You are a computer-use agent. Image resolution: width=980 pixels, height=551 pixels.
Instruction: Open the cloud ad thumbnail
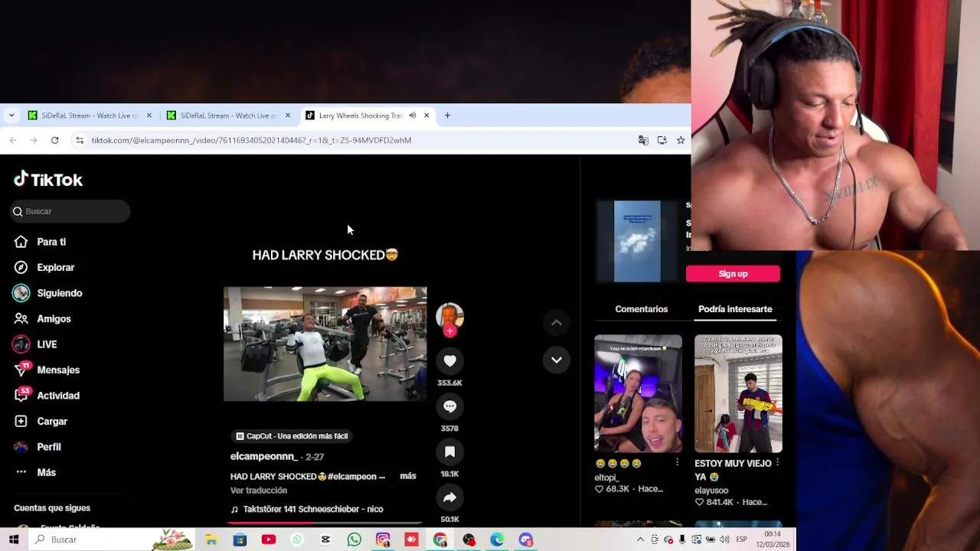637,241
